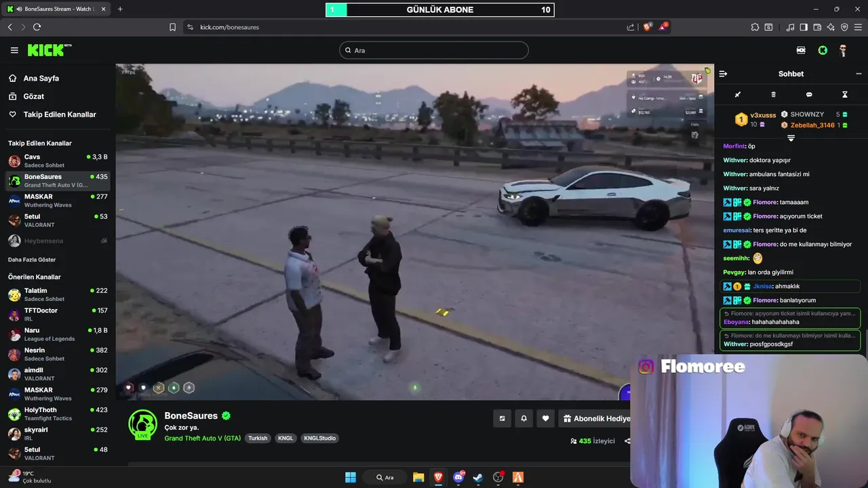Click the notification bell button under stream
Image resolution: width=868 pixels, height=488 pixels.
pos(524,419)
